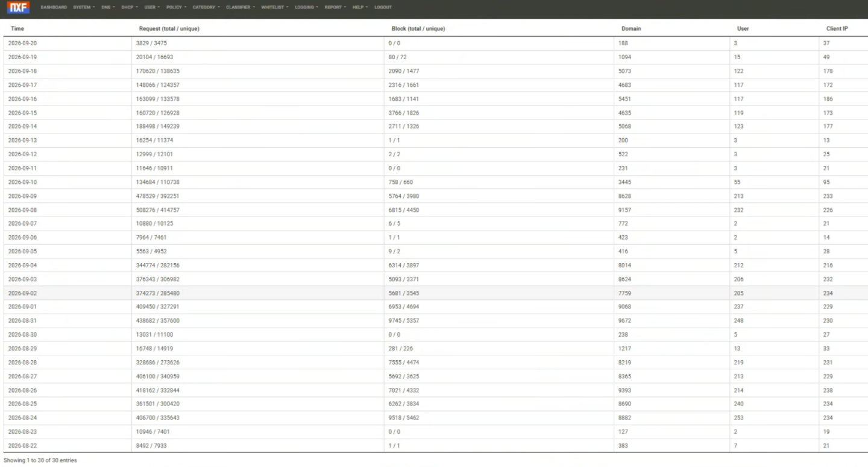This screenshot has width=868, height=467.
Task: Expand the Category menu
Action: pos(206,7)
